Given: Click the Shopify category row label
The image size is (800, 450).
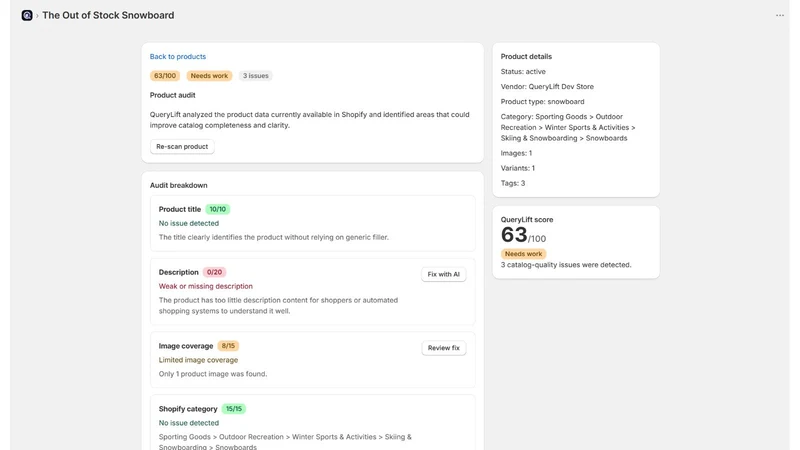Looking at the screenshot, I should click(x=188, y=409).
